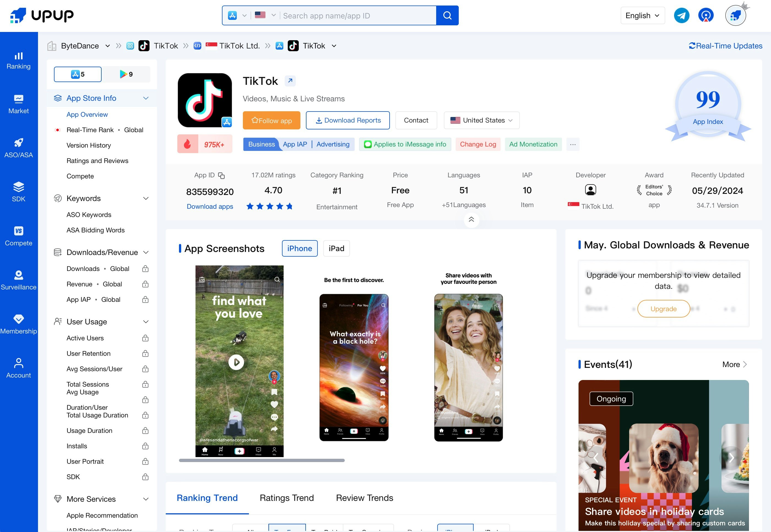Open the Account sidebar section
This screenshot has height=532, width=771.
click(19, 369)
